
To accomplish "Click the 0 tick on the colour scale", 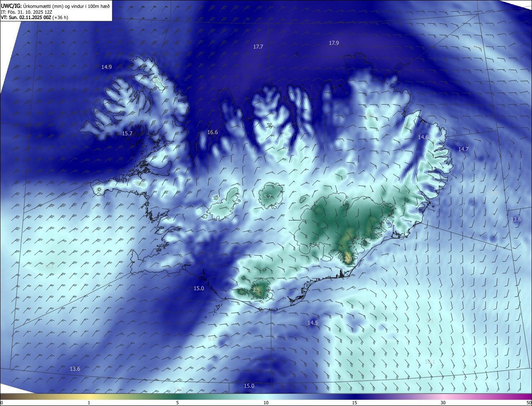I will [x=1, y=403].
